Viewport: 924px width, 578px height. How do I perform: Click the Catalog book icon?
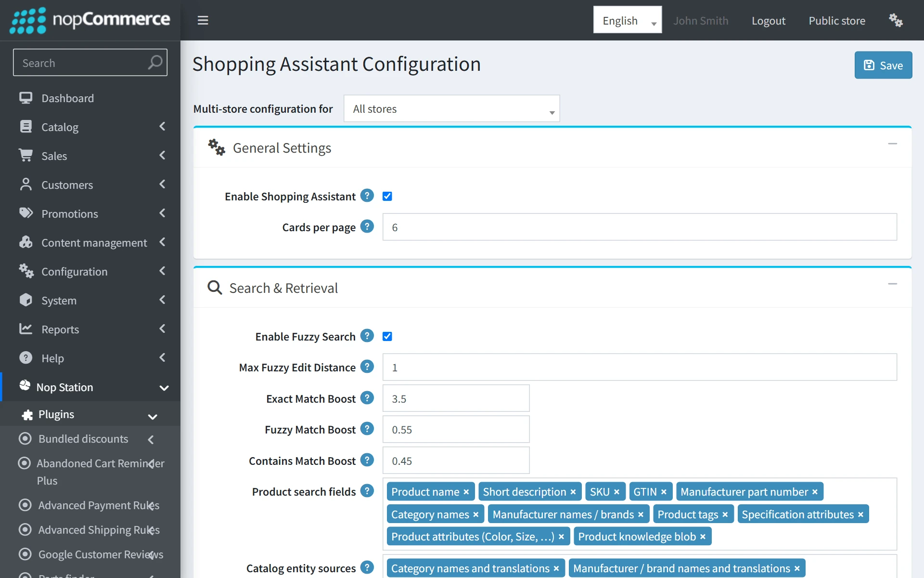(x=26, y=127)
